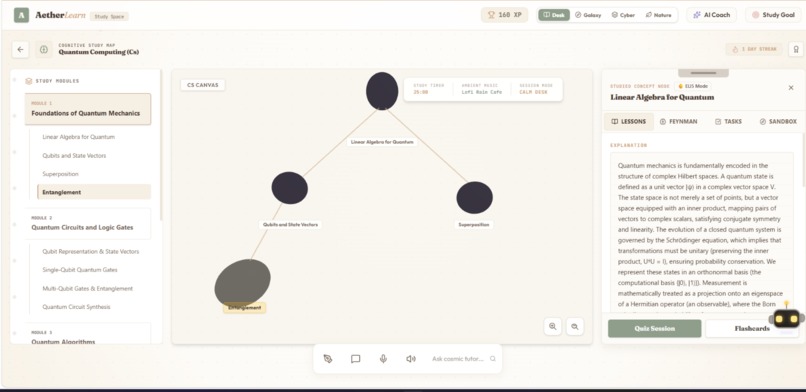Select the Desk theme
The width and height of the screenshot is (806, 392).
click(x=554, y=15)
